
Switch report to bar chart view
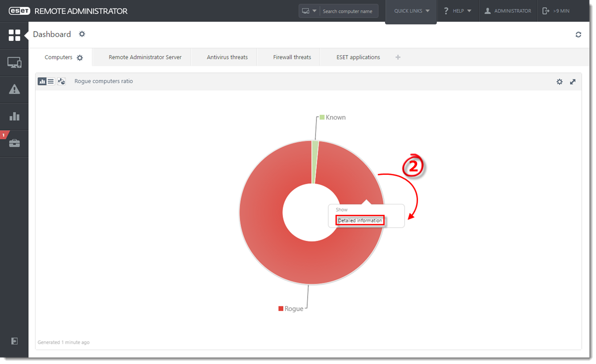[42, 81]
